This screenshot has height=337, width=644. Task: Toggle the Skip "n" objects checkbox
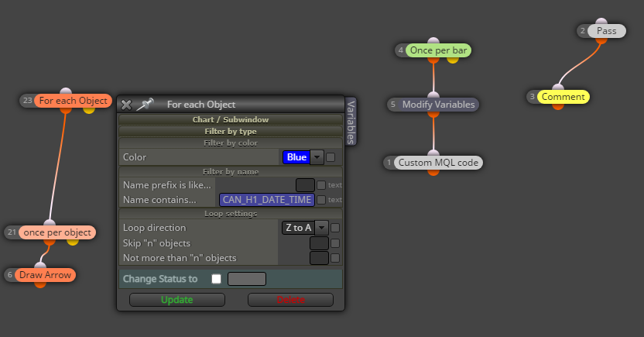coord(335,243)
